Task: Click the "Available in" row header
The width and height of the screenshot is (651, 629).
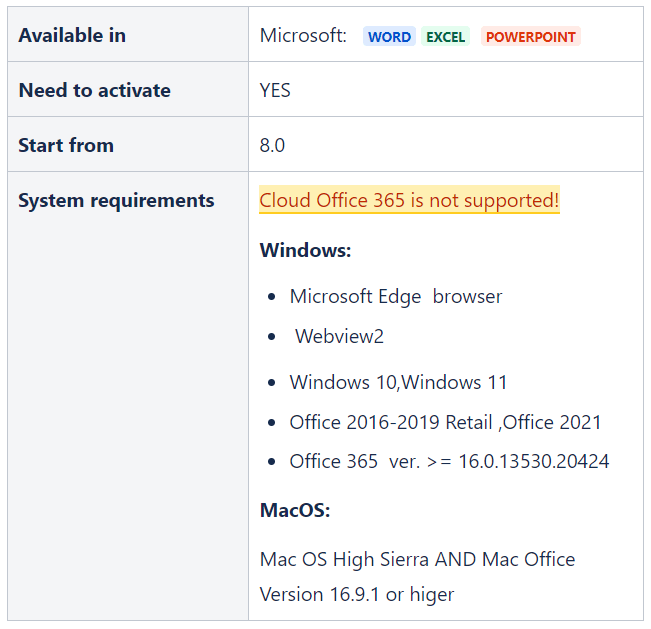Action: coord(72,35)
